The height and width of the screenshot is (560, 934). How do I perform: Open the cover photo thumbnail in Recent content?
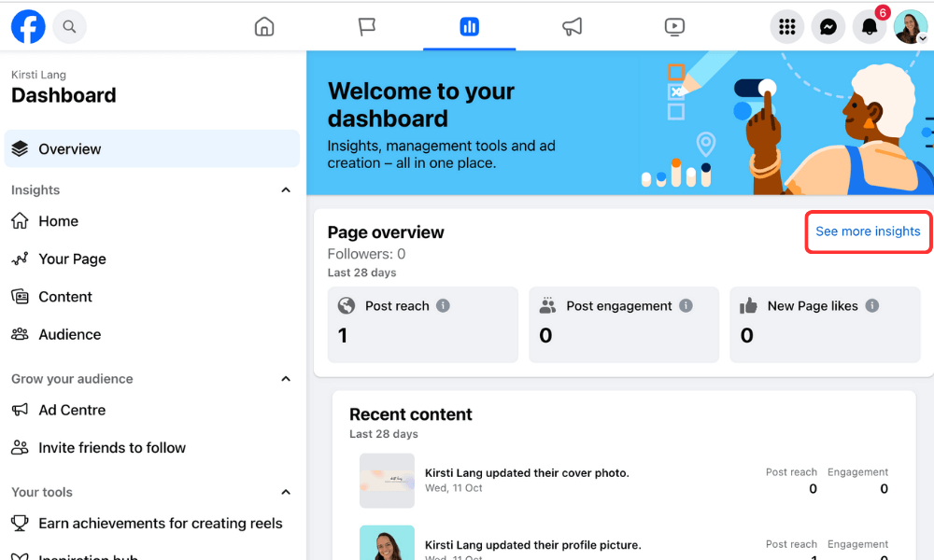click(387, 480)
